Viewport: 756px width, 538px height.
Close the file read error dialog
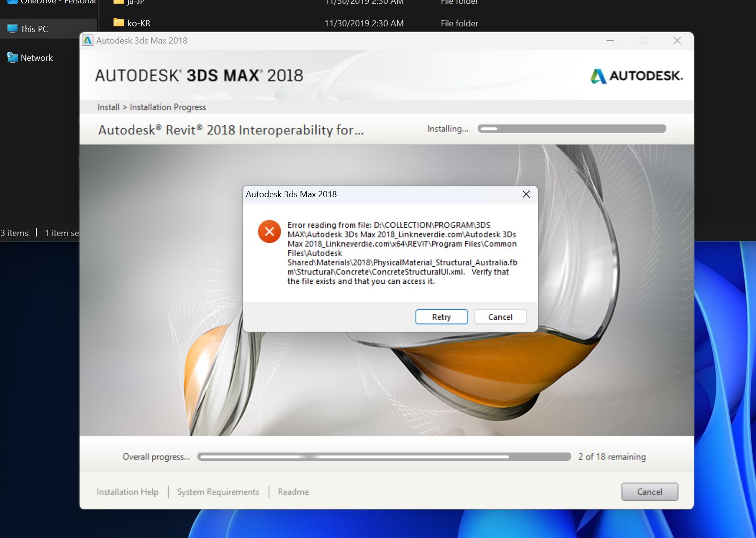(526, 194)
